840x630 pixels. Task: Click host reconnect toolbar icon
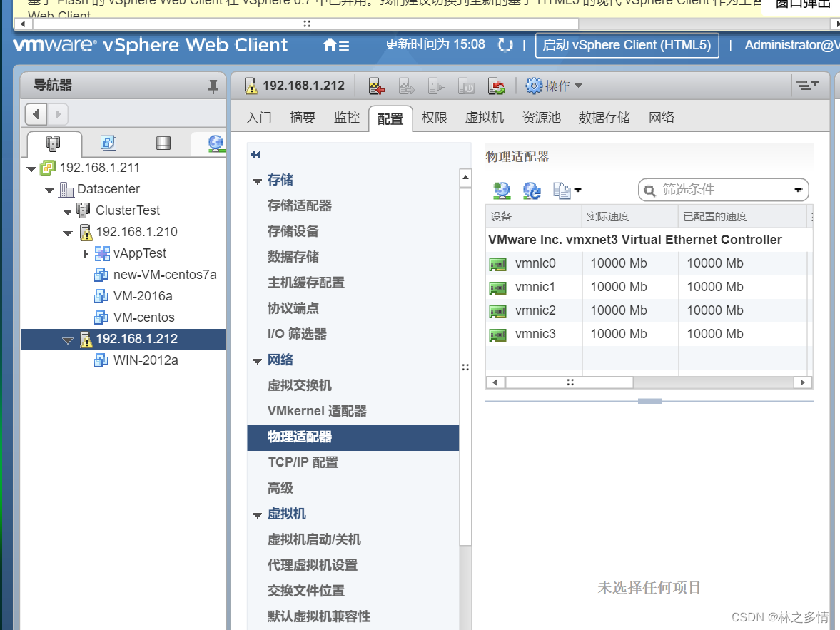(497, 86)
